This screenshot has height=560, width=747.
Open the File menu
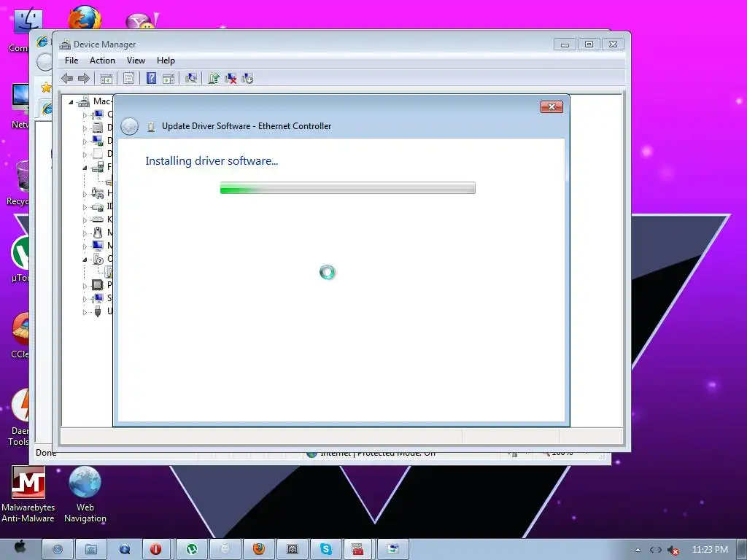click(71, 61)
